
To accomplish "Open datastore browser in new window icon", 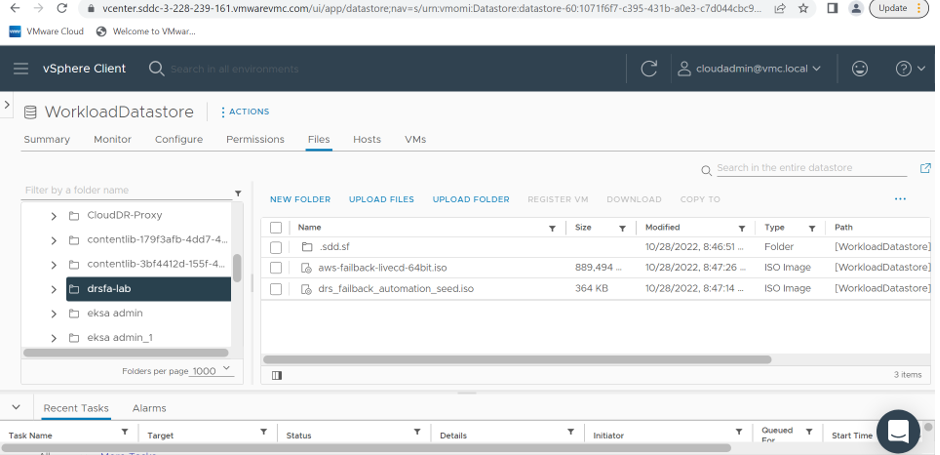I will (x=925, y=168).
